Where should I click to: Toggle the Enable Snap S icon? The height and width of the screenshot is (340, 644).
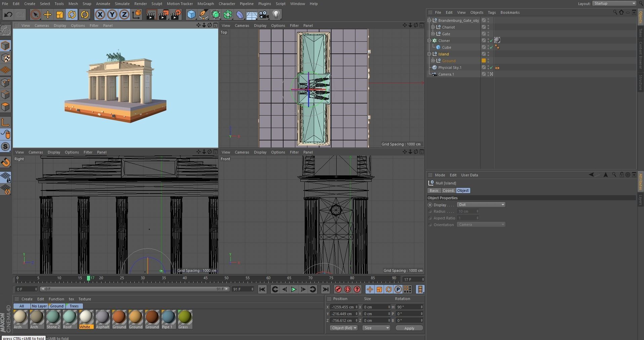(x=6, y=146)
